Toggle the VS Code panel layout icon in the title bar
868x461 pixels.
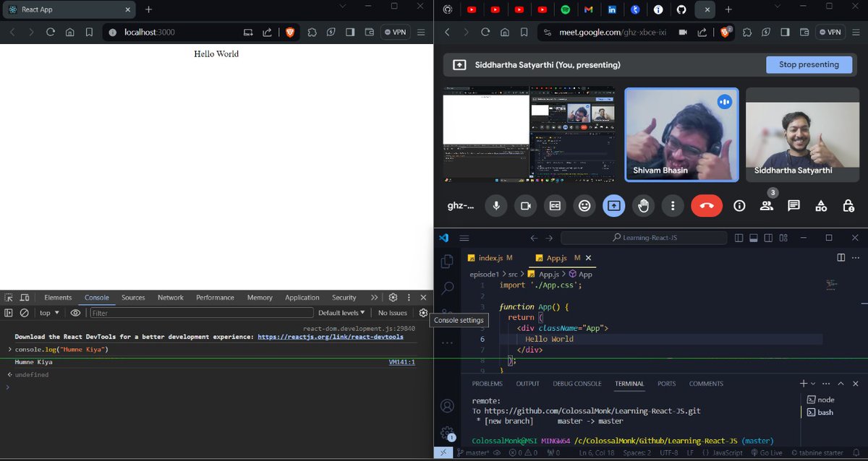point(753,238)
